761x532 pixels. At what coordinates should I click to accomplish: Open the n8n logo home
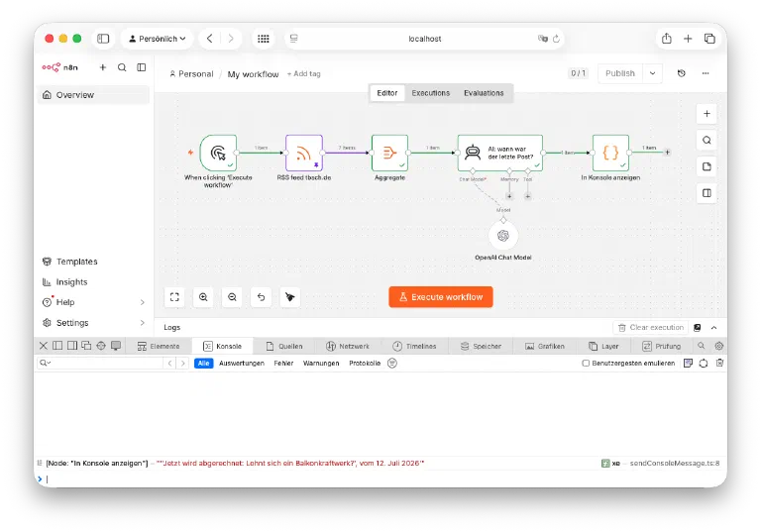(59, 67)
